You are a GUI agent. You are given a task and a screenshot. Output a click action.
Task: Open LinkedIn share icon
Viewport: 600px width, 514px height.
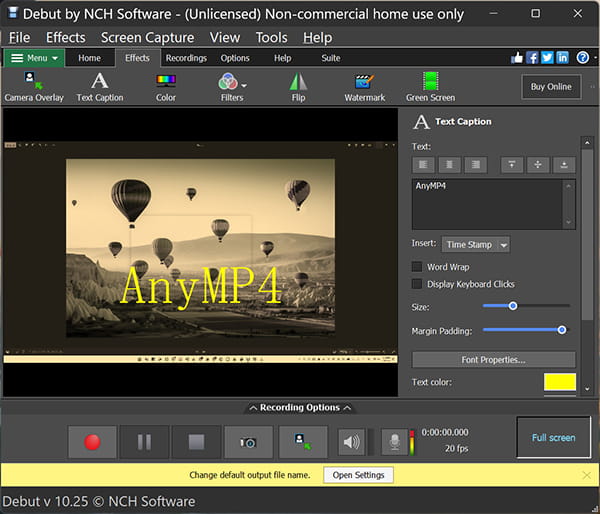click(x=562, y=58)
